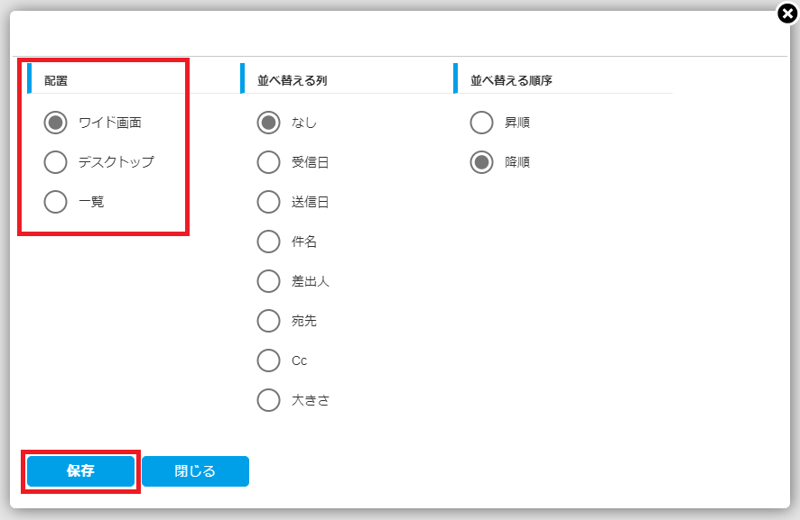This screenshot has height=520, width=800.
Task: Click the 受信日 label text
Action: click(309, 162)
